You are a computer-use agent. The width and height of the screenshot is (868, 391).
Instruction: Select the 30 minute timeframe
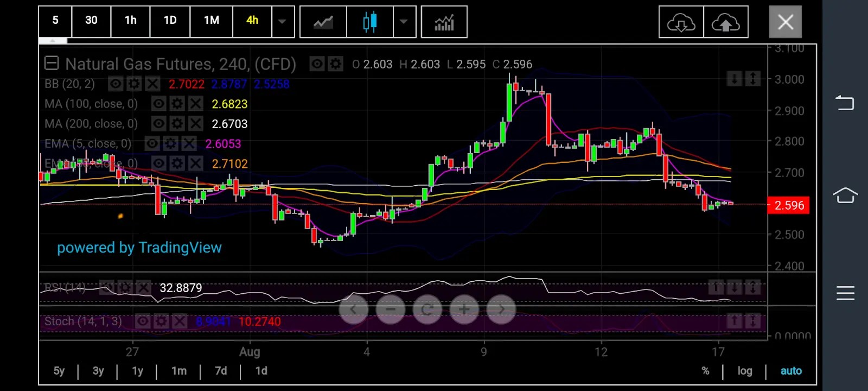91,21
